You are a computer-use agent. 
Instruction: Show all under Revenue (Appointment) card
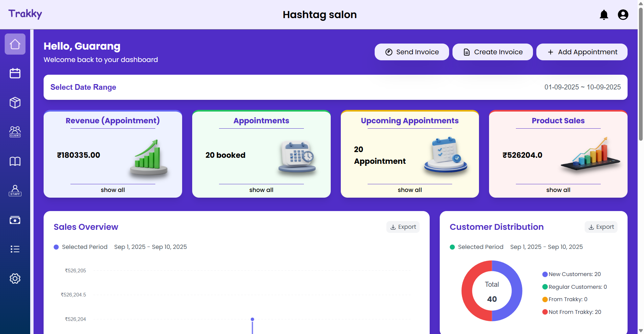click(x=113, y=190)
